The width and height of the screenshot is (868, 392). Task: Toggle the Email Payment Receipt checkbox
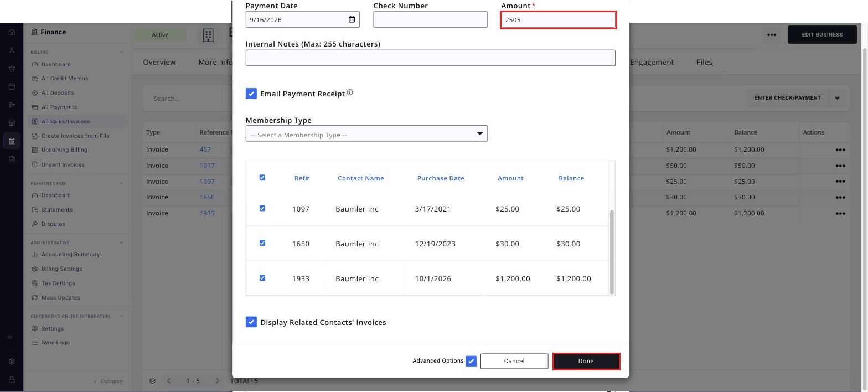click(251, 94)
